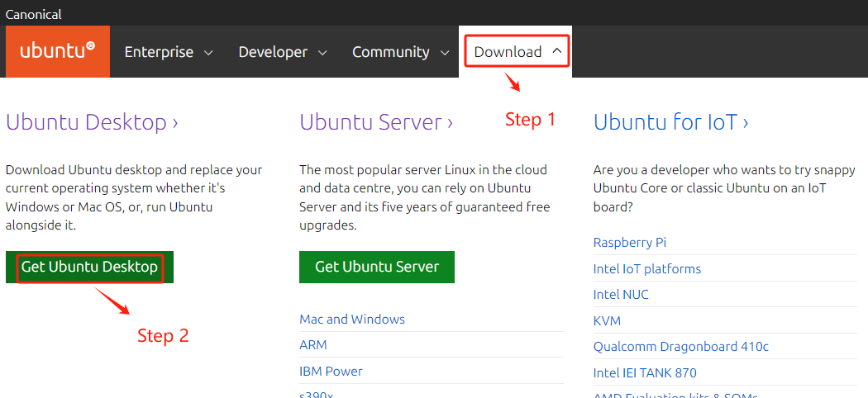Click the Get Ubuntu Server button
Viewport: 868px width, 398px height.
pos(377,267)
